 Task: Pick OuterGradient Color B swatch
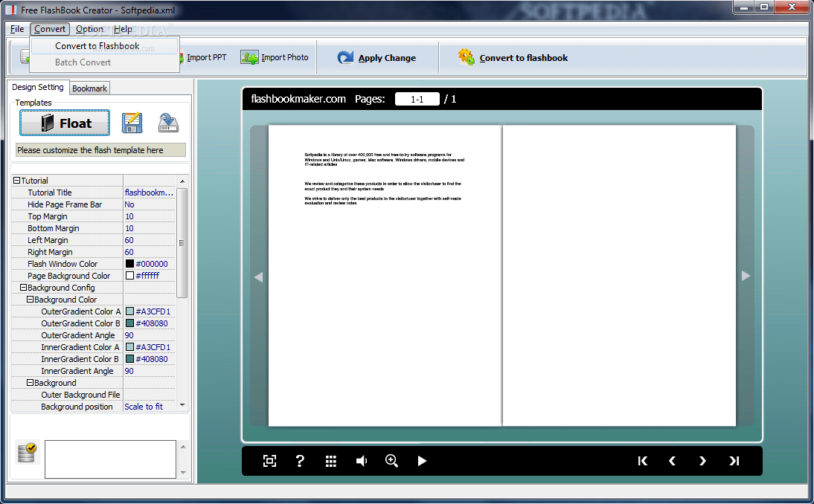coord(129,323)
